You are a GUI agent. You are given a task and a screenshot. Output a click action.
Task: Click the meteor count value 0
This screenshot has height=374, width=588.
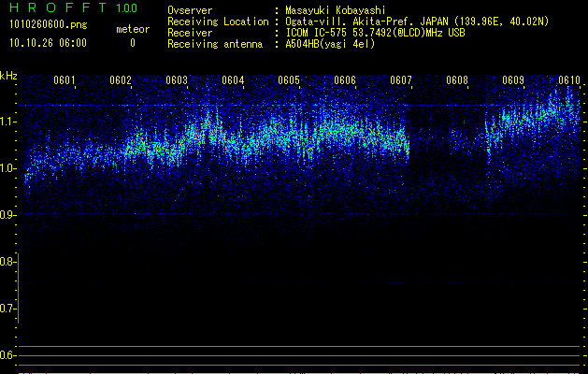point(132,43)
